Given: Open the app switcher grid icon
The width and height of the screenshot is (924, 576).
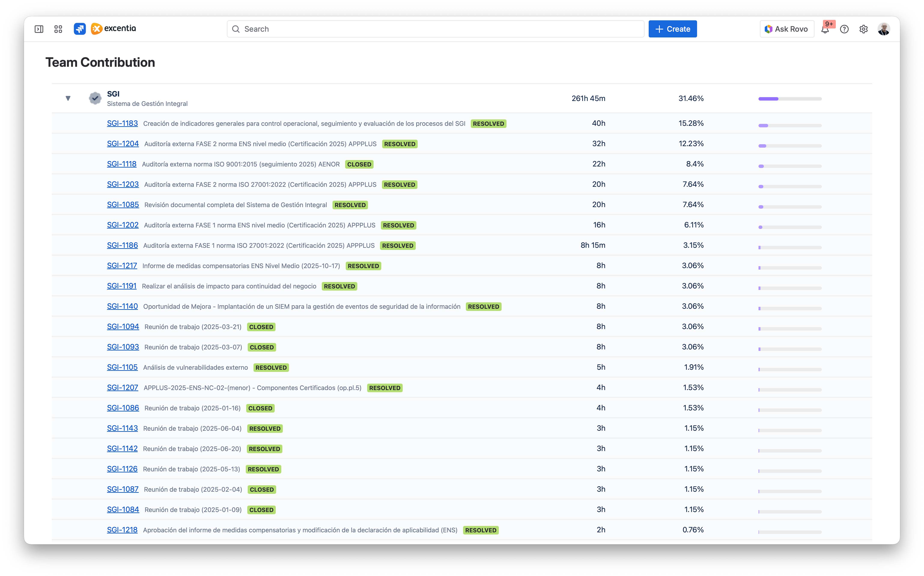Looking at the screenshot, I should coord(58,29).
